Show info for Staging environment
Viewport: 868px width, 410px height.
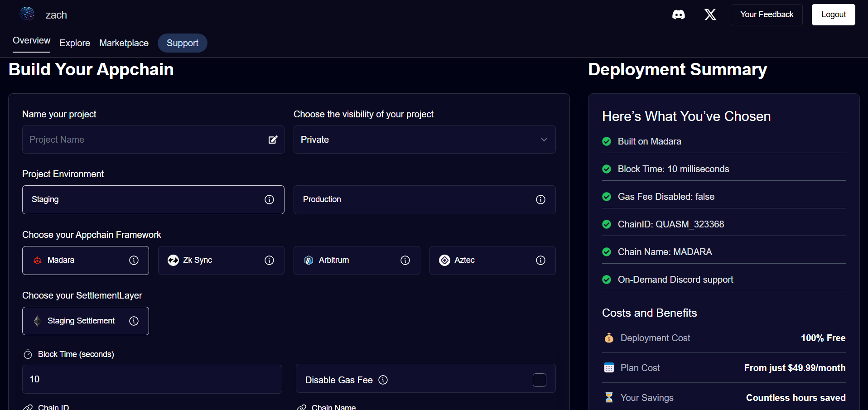[x=269, y=200]
